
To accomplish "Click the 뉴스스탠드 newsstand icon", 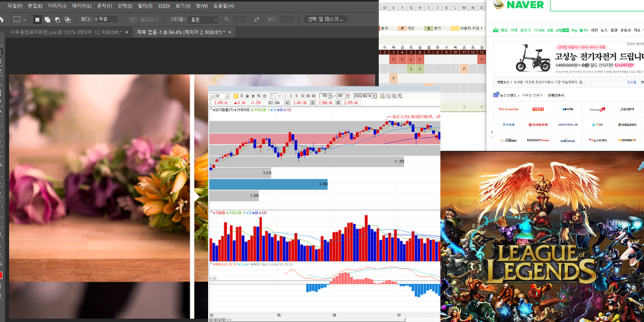I will point(496,95).
